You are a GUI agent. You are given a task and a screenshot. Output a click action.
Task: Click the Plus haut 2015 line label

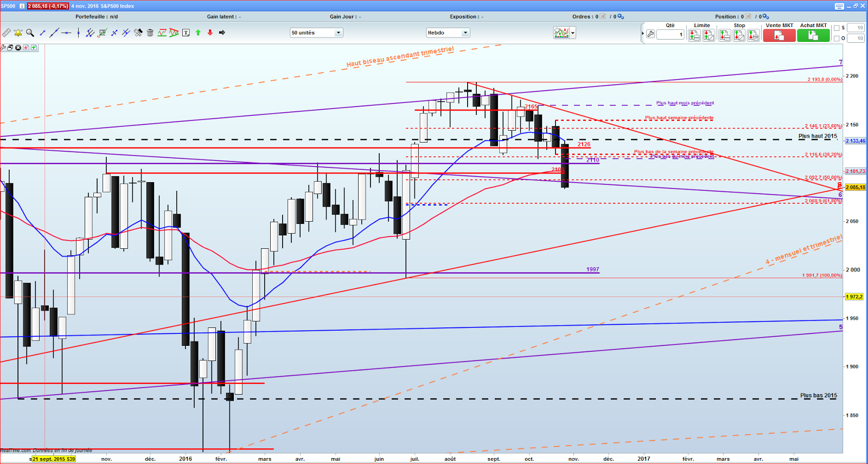tap(818, 136)
